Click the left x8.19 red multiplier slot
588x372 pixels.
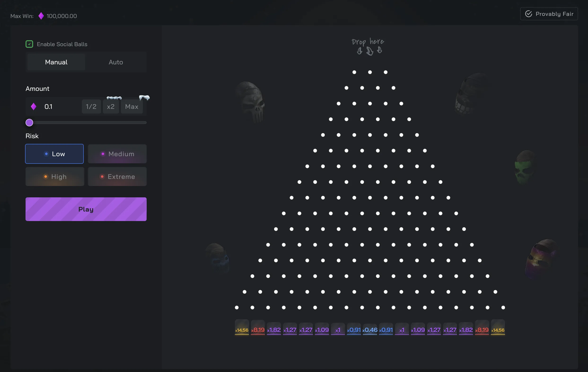pos(258,327)
